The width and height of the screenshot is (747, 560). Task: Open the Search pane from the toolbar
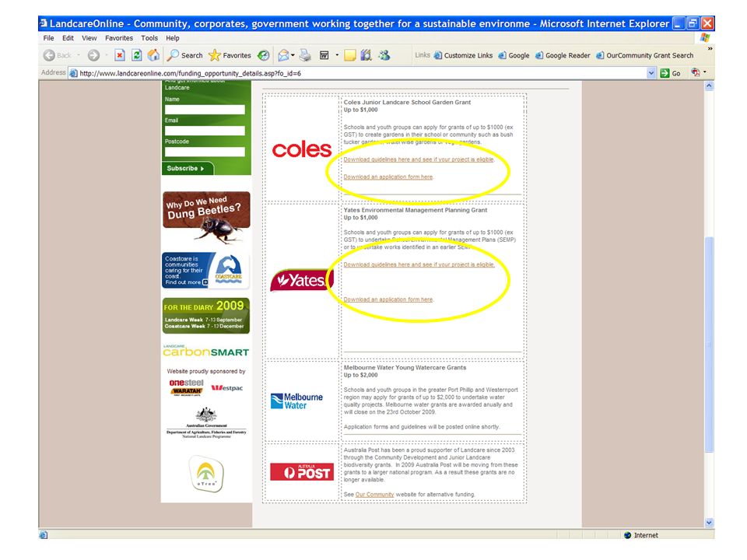(184, 55)
